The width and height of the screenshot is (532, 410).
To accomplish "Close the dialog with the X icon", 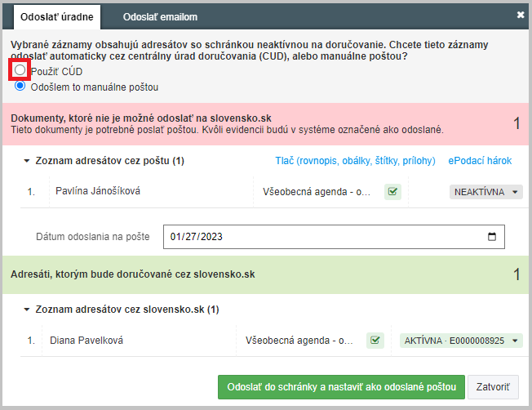I will point(521,15).
